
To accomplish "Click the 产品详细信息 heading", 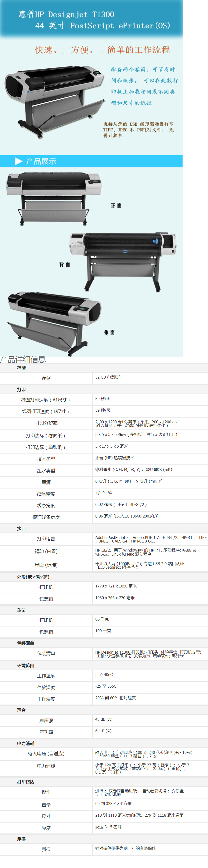I will [x=23, y=359].
